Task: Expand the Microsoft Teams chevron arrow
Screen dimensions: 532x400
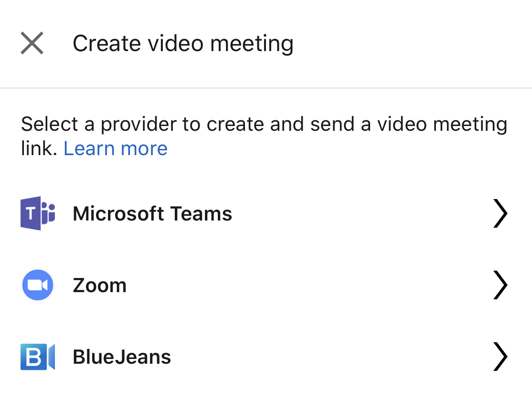Action: pyautogui.click(x=500, y=213)
